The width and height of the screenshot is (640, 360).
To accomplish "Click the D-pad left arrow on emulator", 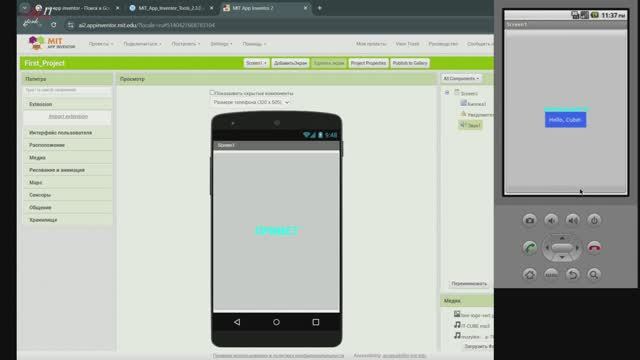I will [x=547, y=248].
